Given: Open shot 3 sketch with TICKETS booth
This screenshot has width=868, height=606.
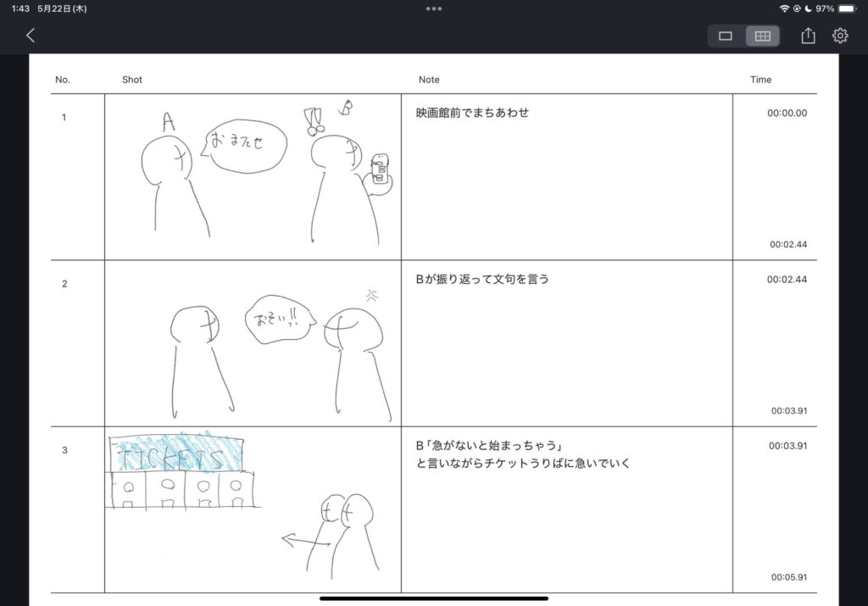Looking at the screenshot, I should pyautogui.click(x=253, y=509).
